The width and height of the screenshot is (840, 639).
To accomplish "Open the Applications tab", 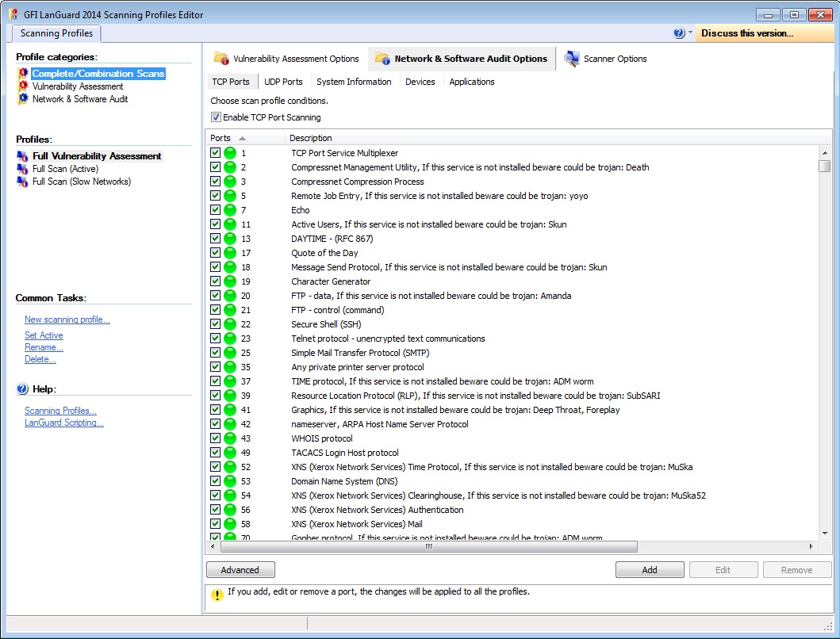I will [471, 82].
